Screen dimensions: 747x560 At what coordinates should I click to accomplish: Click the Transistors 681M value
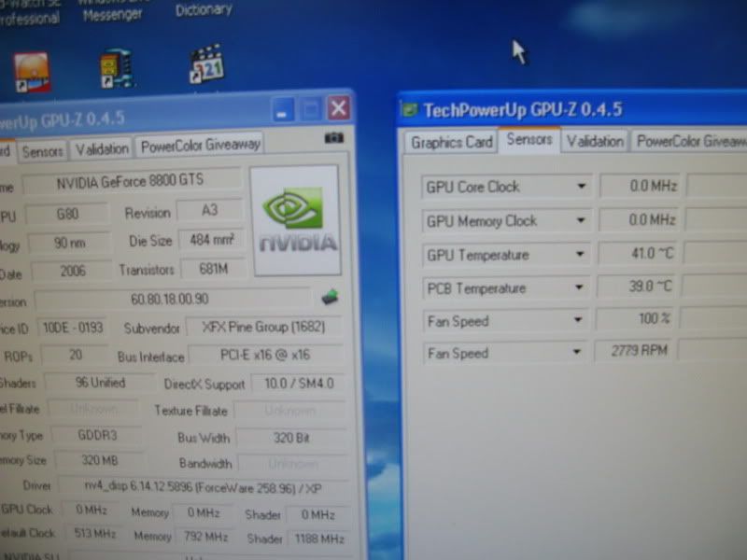(x=214, y=269)
